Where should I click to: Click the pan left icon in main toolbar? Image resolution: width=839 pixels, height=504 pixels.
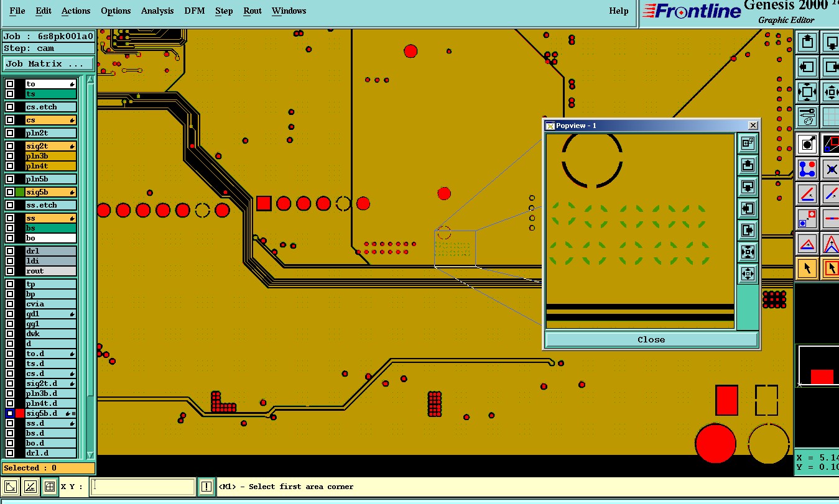pos(807,67)
